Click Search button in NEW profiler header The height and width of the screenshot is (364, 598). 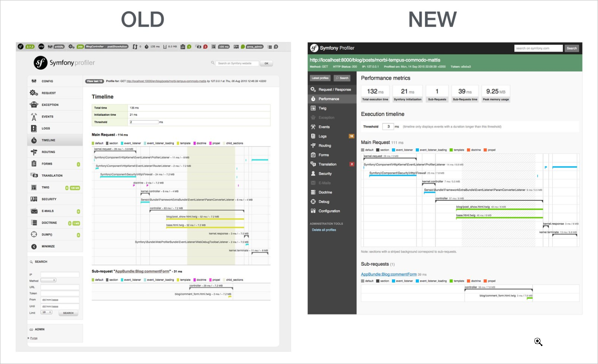tap(572, 48)
